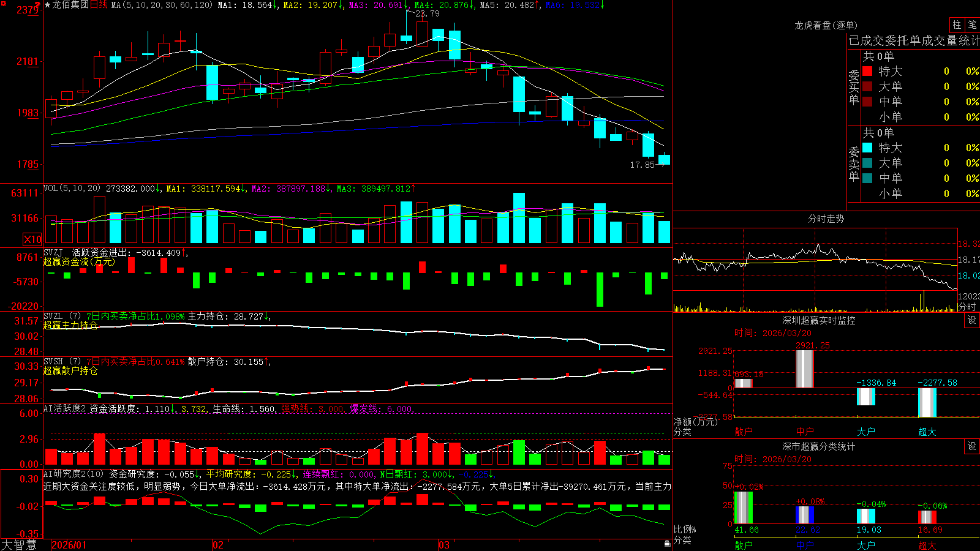
Task: Click dark red 大单 buy-order swatch
Action: click(x=867, y=86)
